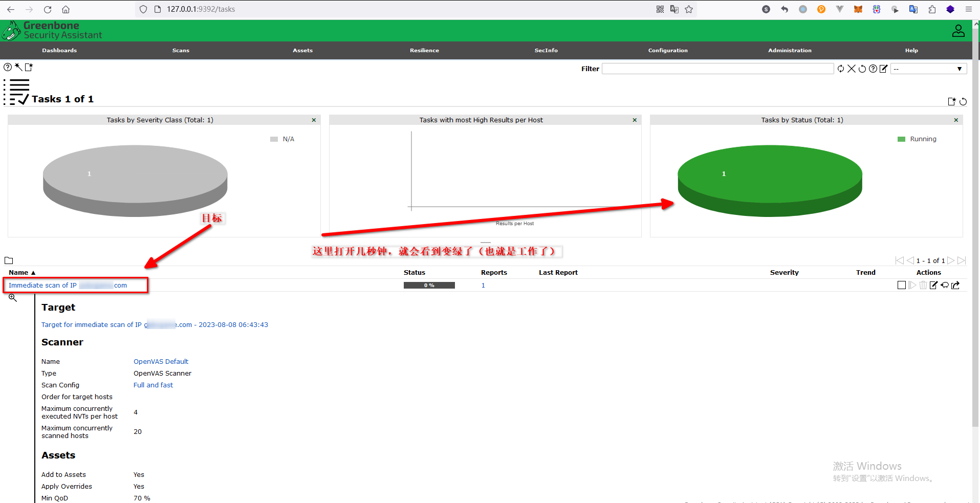The image size is (980, 503).
Task: Open the SecInfo menu
Action: [x=546, y=51]
